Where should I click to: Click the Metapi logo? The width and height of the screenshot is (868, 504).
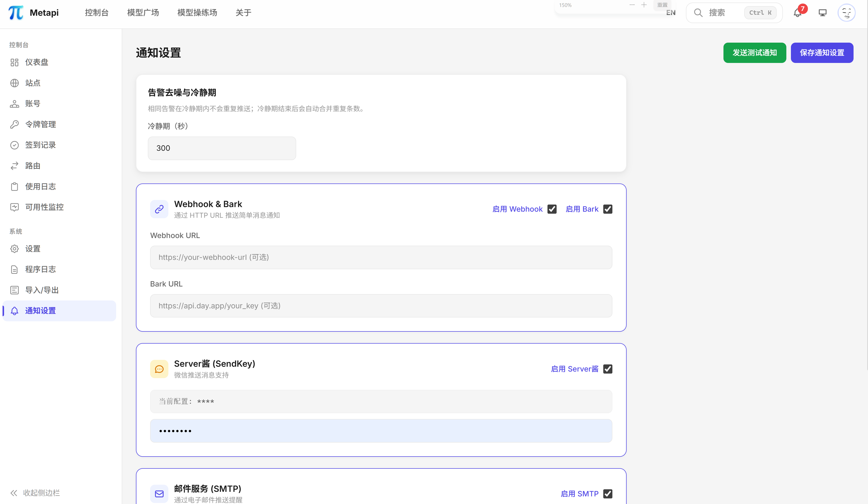(33, 12)
